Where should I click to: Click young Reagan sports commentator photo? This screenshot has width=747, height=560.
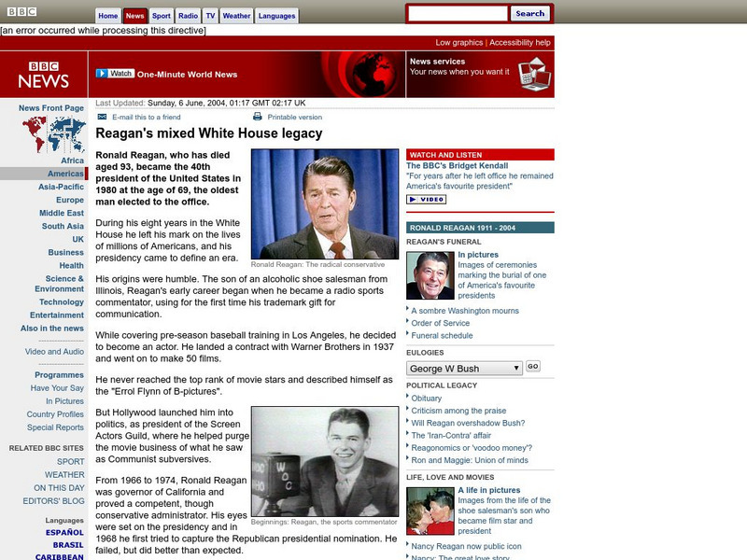(x=325, y=461)
